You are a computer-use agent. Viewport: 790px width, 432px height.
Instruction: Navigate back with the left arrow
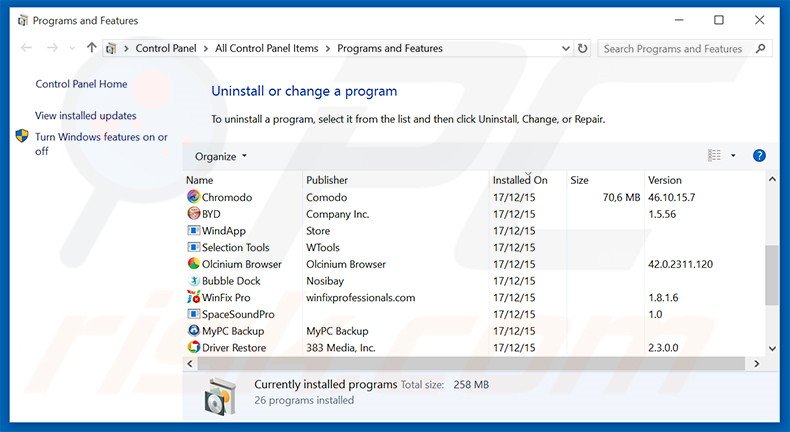26,48
